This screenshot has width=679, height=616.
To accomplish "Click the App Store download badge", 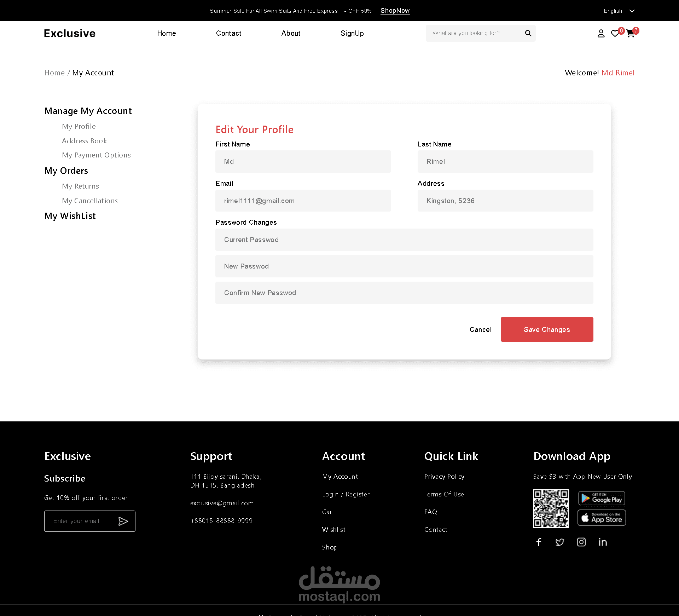I will pos(602,518).
